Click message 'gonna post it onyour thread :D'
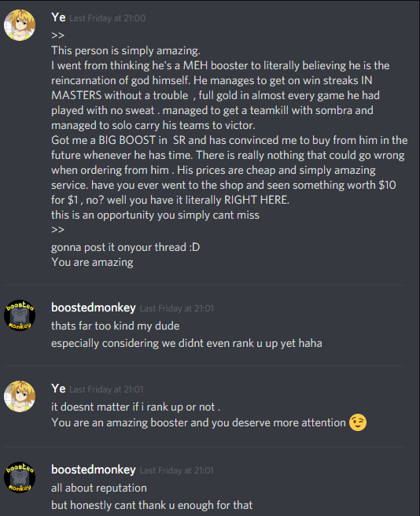Image resolution: width=420 pixels, height=516 pixels. (x=125, y=247)
